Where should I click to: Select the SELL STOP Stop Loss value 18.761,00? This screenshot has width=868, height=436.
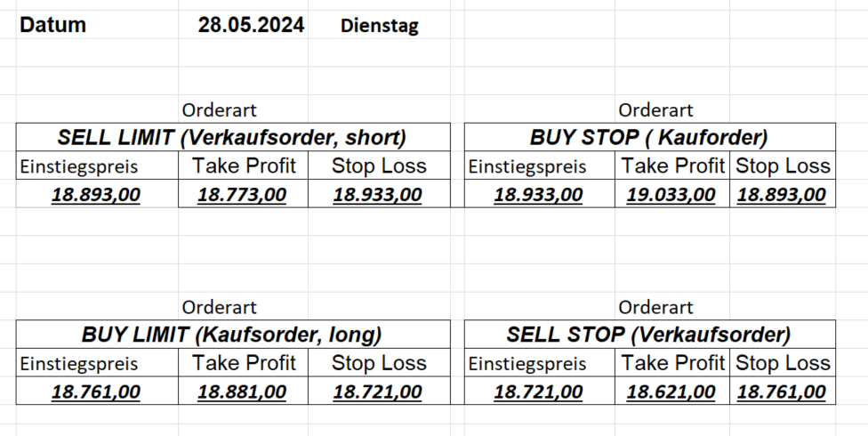coord(782,392)
